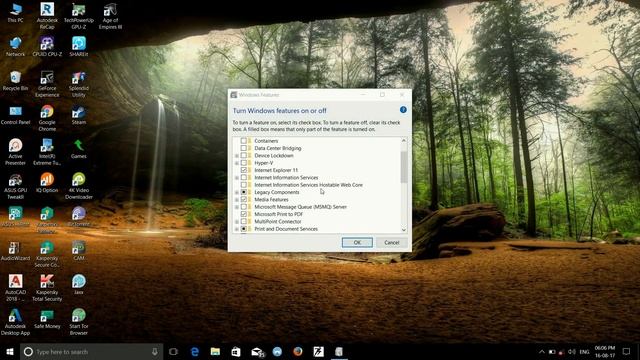Open the Recycle Bin icon
Viewport: 640px width, 360px height.
point(16,80)
